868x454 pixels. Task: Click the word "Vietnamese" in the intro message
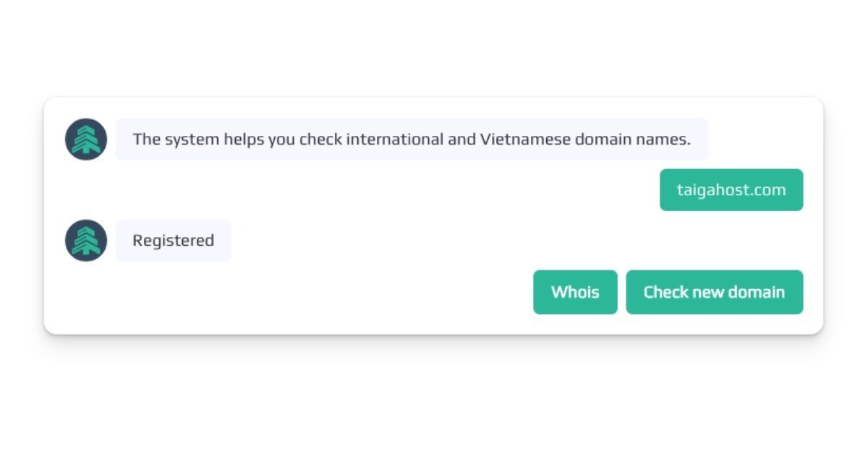point(525,140)
